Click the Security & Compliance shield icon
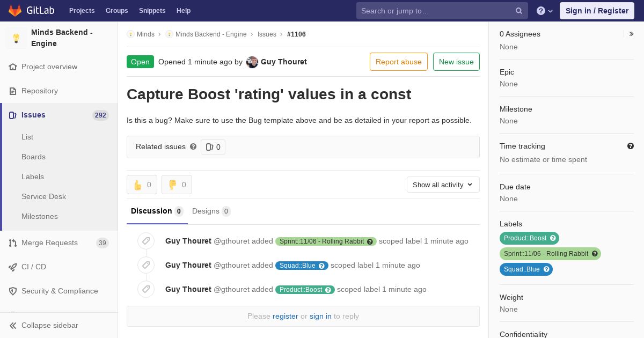The height and width of the screenshot is (338, 644). tap(13, 291)
